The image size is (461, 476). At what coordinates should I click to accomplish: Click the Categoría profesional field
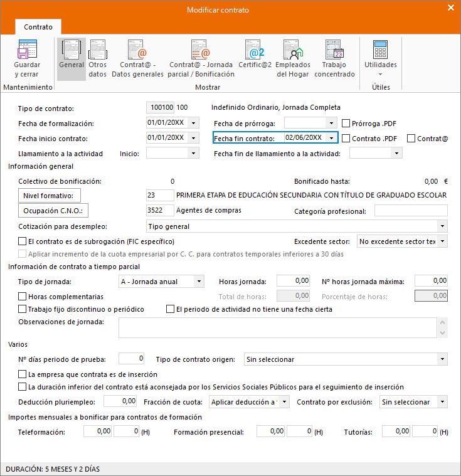point(411,210)
